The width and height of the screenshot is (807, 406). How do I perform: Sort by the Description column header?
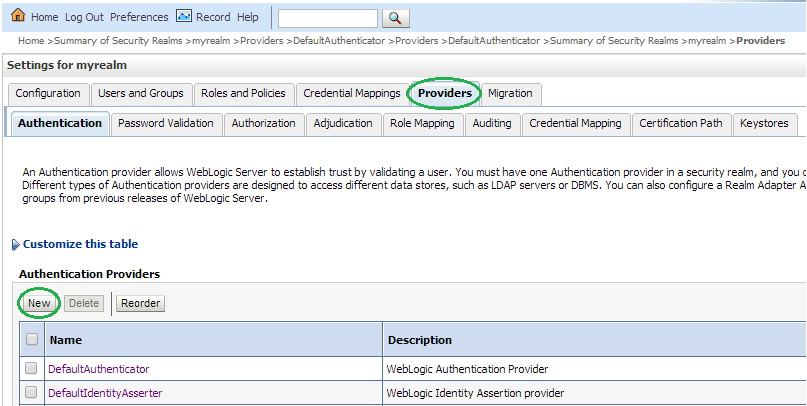(x=420, y=340)
